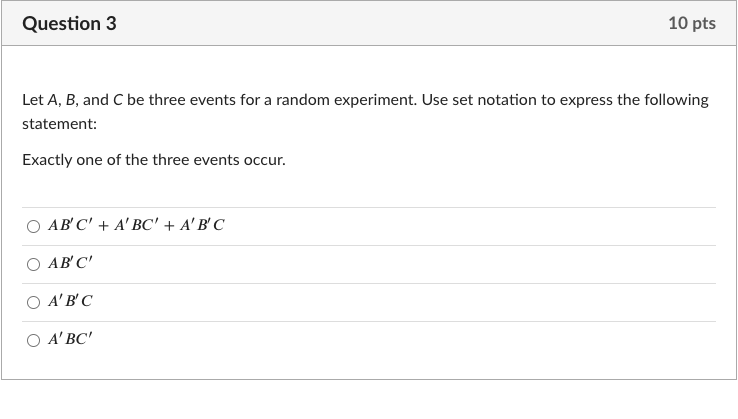The width and height of the screenshot is (738, 419).
Task: Click second plus sign in the sum answer
Action: click(169, 226)
